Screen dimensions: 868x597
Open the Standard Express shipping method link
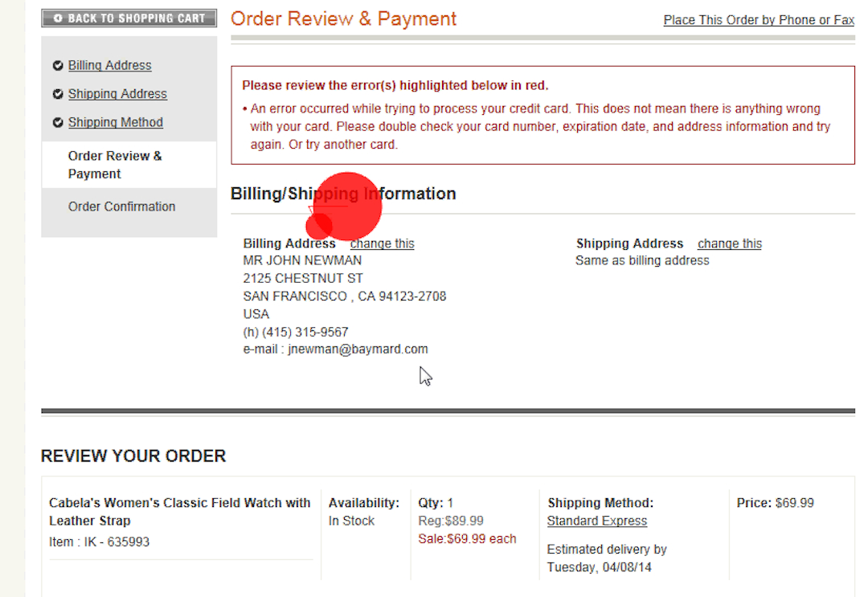click(x=596, y=521)
